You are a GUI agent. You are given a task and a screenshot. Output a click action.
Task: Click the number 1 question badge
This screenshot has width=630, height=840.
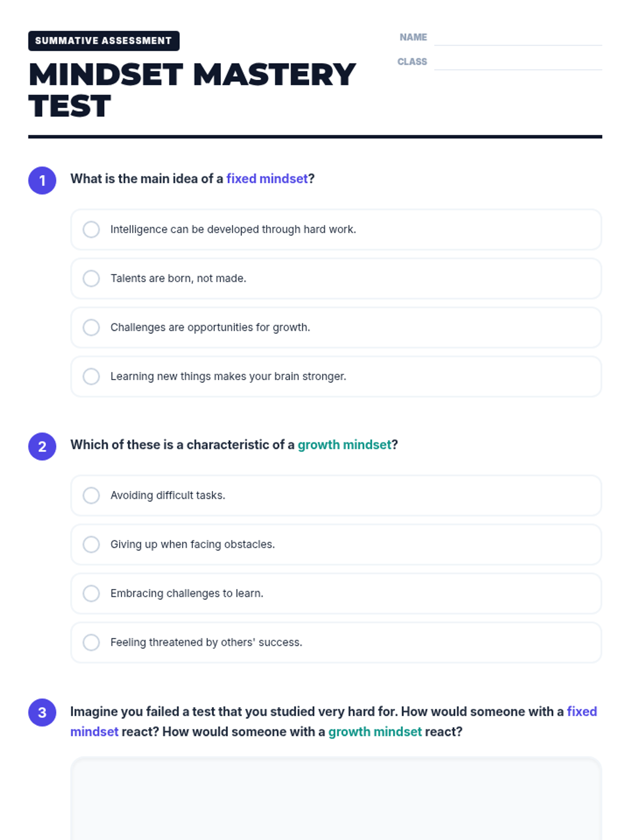click(x=42, y=181)
